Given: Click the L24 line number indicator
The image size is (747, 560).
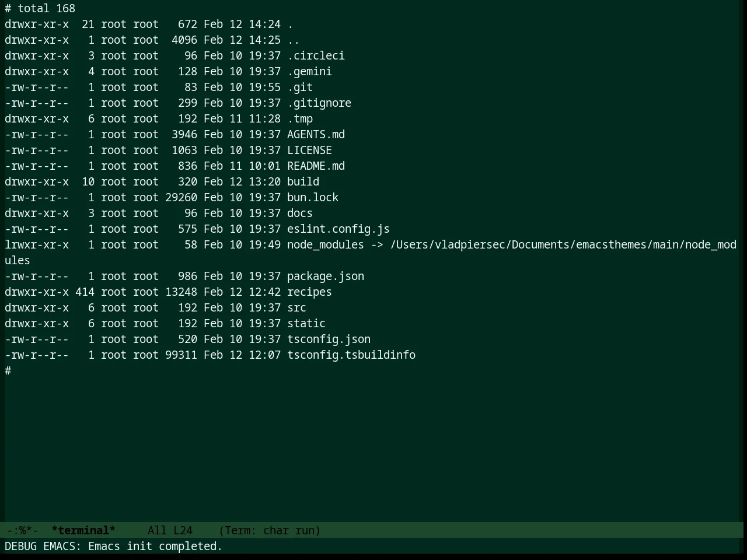Looking at the screenshot, I should click(183, 530).
